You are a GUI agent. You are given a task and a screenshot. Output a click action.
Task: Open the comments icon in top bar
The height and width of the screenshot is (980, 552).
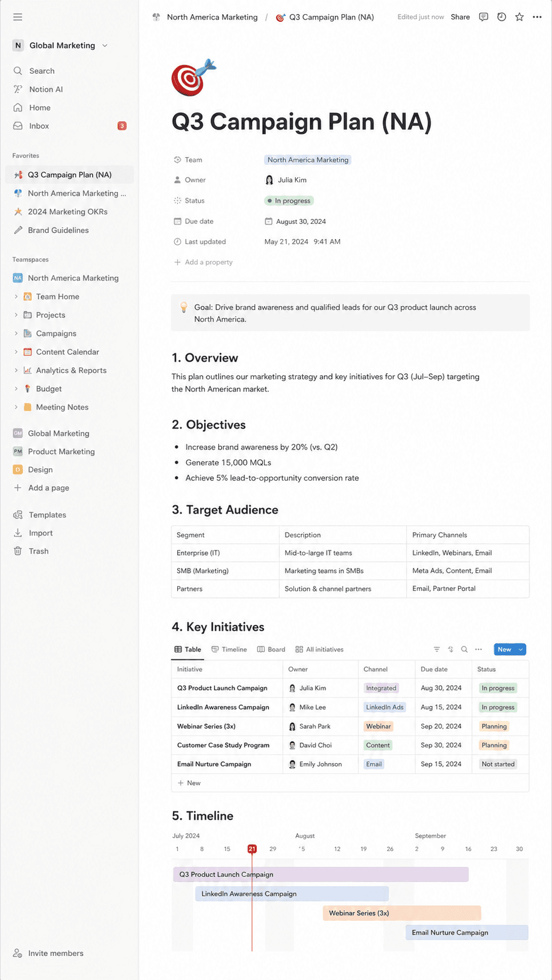(483, 17)
